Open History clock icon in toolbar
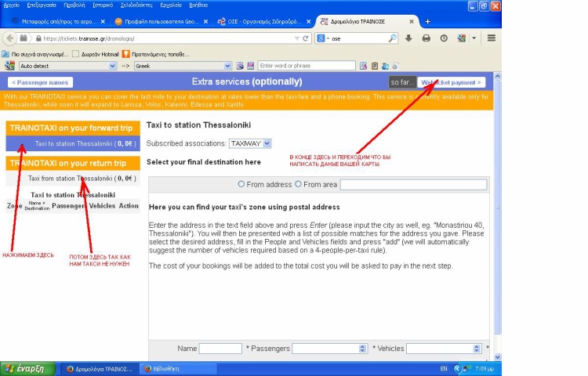This screenshot has width=588, height=376. click(444, 38)
